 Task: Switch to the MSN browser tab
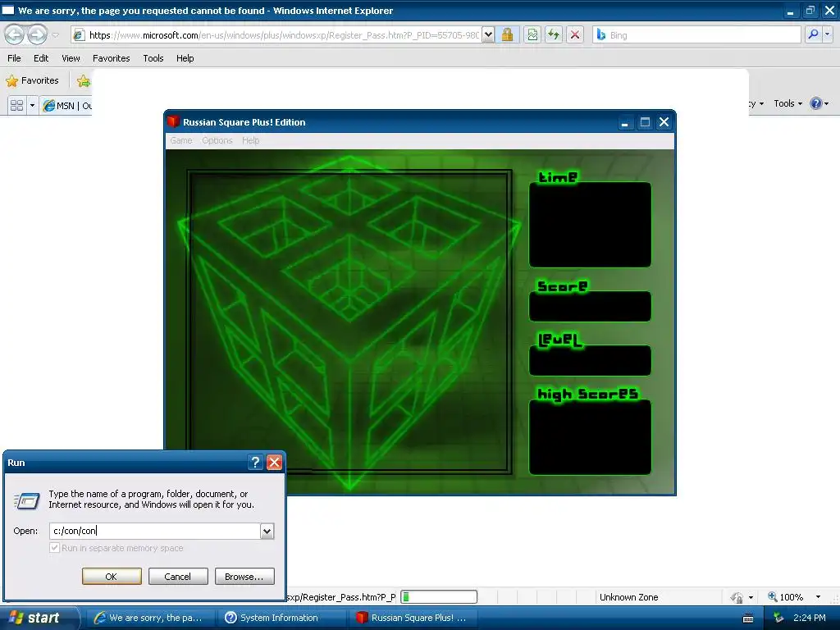[67, 106]
